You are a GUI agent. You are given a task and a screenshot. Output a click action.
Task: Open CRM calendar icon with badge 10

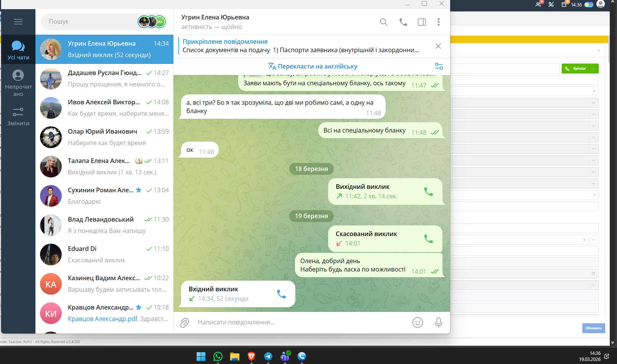(x=564, y=4)
